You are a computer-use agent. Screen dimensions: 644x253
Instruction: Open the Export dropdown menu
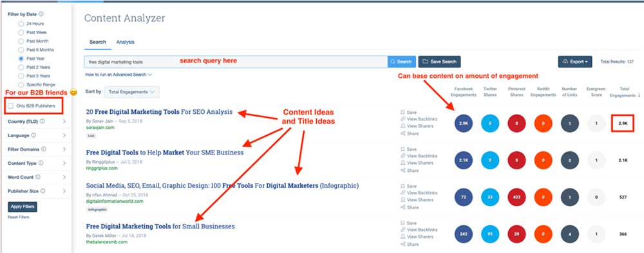coord(575,62)
